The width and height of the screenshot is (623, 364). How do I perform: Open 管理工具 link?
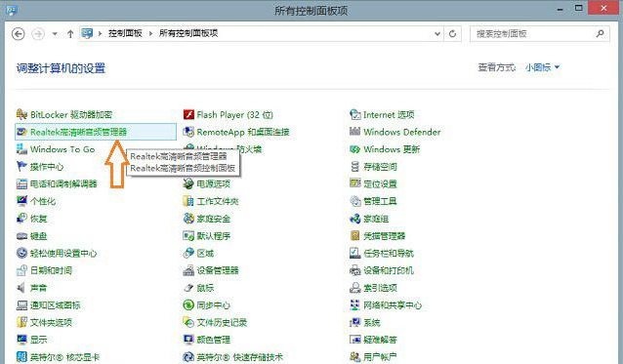click(380, 201)
